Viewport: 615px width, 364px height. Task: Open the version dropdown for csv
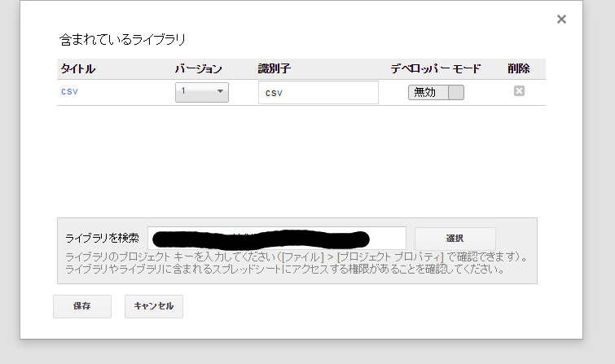(x=201, y=92)
